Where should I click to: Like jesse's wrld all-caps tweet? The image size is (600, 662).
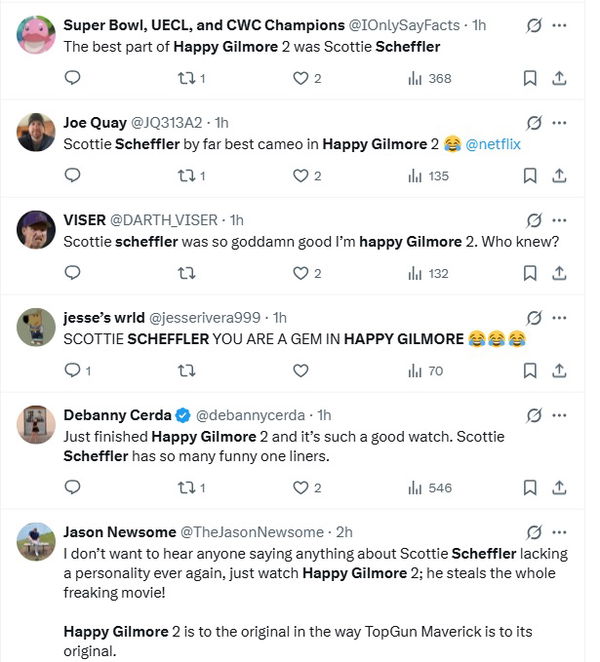point(301,371)
